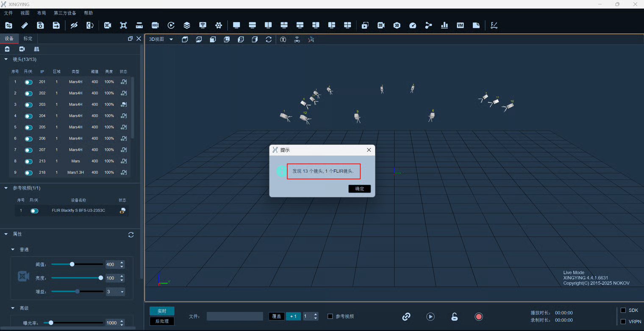644x331 pixels.
Task: Click the stacked layers icon
Action: coord(187,25)
